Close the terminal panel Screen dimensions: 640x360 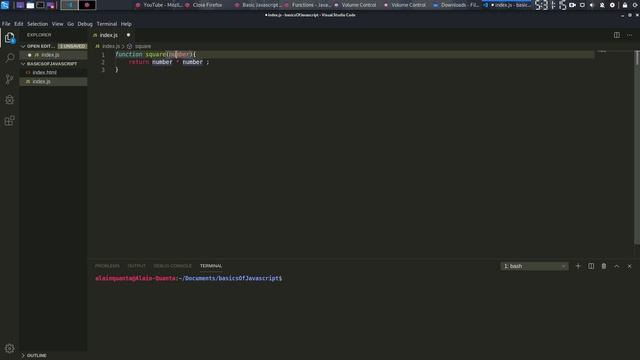(x=629, y=266)
